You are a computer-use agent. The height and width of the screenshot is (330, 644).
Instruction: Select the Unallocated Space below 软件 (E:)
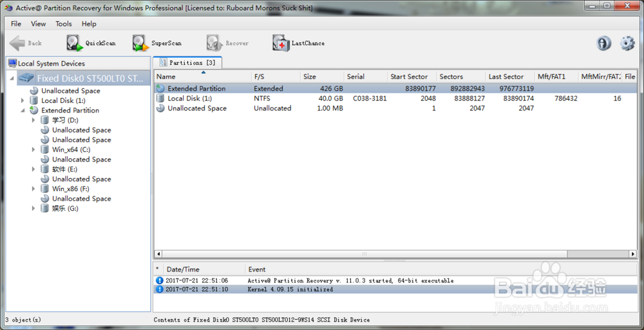[81, 179]
